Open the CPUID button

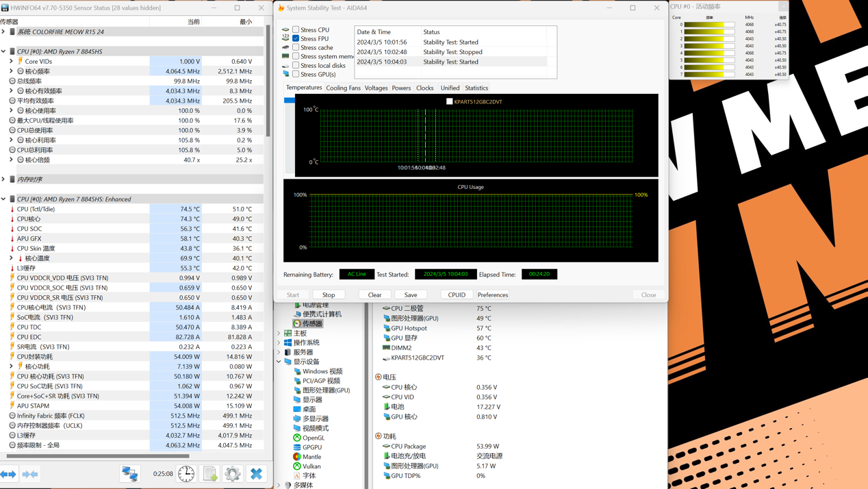tap(457, 294)
